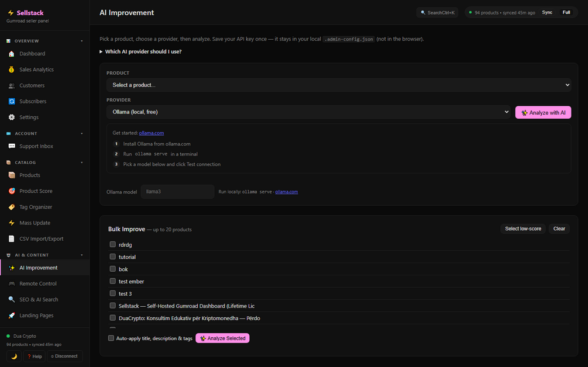Check the tutorial product checkbox

tap(112, 257)
